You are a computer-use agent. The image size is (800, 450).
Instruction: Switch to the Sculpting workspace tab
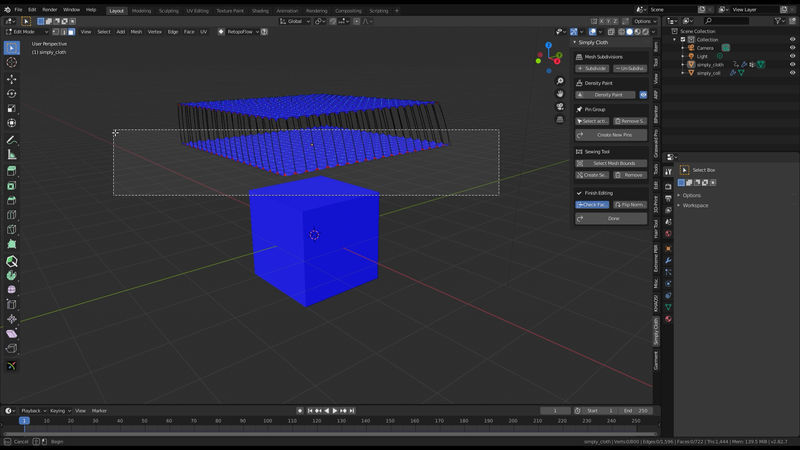pyautogui.click(x=168, y=11)
